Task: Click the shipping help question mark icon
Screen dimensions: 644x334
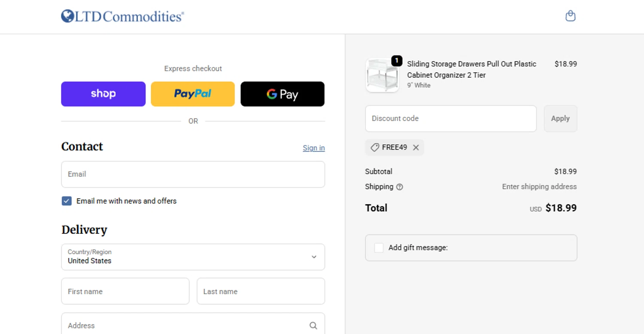Action: pyautogui.click(x=400, y=187)
